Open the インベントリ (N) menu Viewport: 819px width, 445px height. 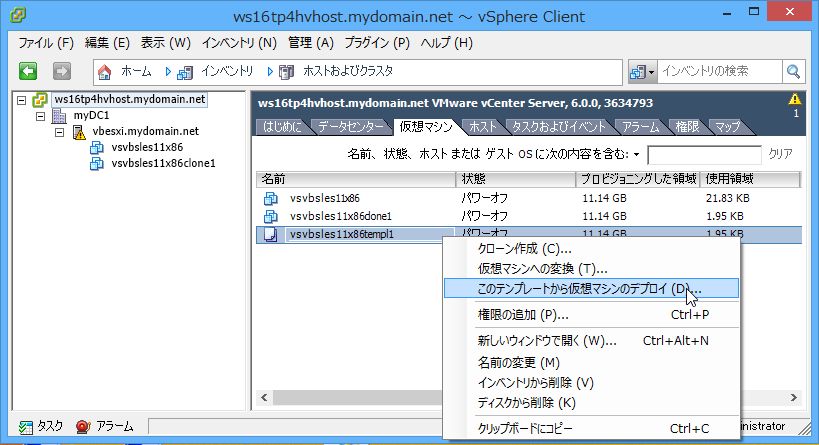tap(239, 43)
